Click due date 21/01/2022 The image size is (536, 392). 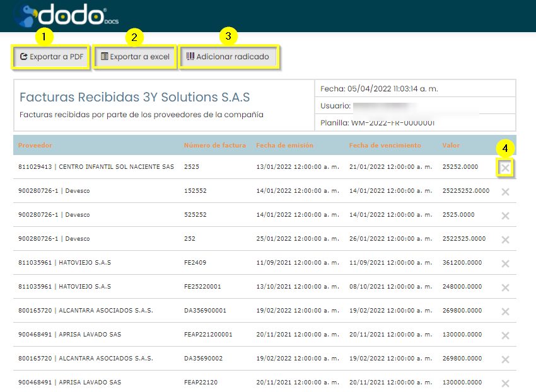click(x=391, y=167)
